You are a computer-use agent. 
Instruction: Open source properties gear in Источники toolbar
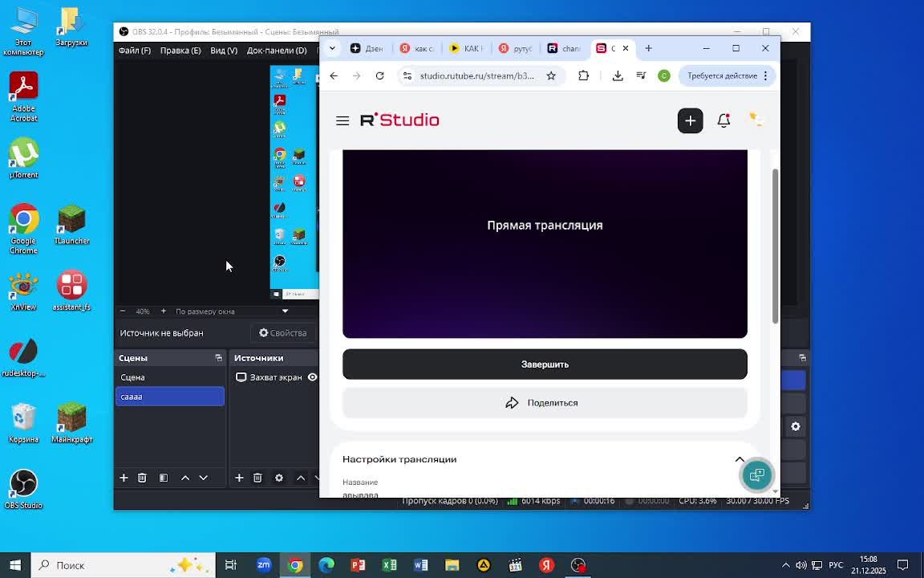(279, 478)
